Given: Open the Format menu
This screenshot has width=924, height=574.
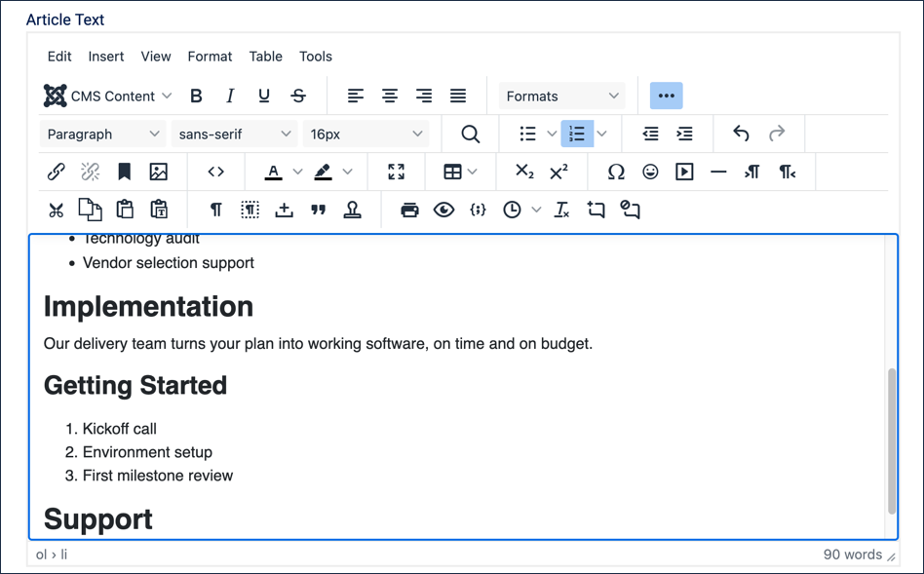Looking at the screenshot, I should (x=210, y=57).
